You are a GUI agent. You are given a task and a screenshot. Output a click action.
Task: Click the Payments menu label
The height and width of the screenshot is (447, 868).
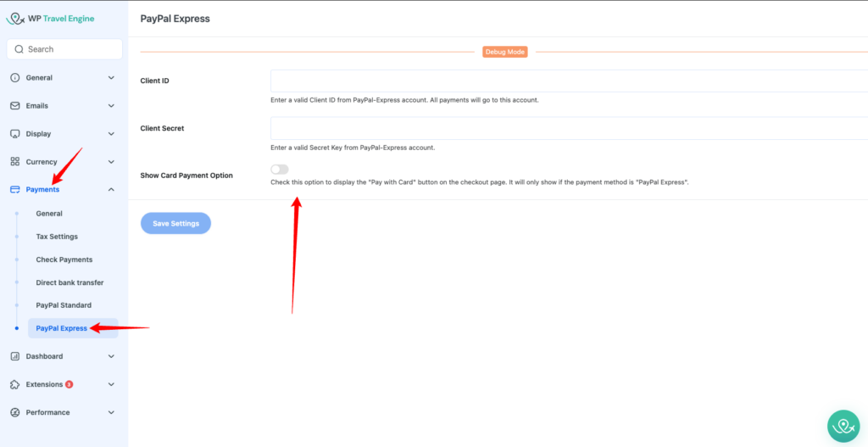tap(42, 190)
